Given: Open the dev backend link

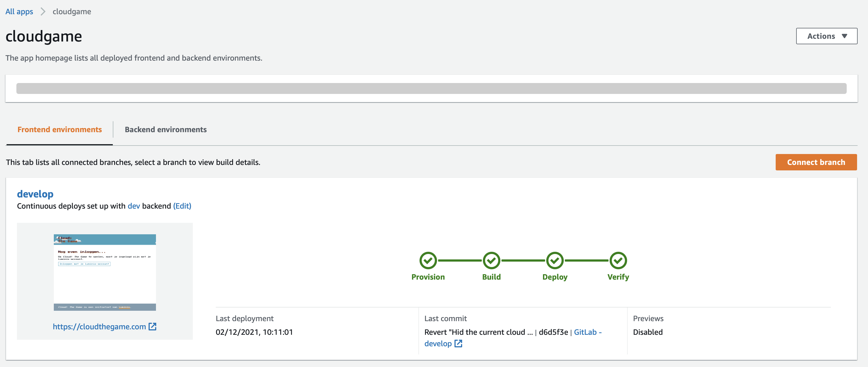Looking at the screenshot, I should pos(134,206).
